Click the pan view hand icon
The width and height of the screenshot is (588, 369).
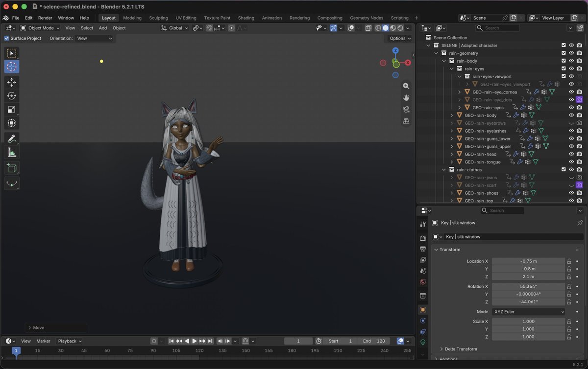(406, 97)
